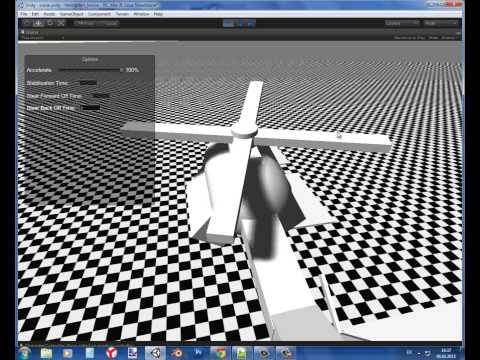The width and height of the screenshot is (480, 360).
Task: Toggle the Stats overlay button
Action: tap(433, 38)
